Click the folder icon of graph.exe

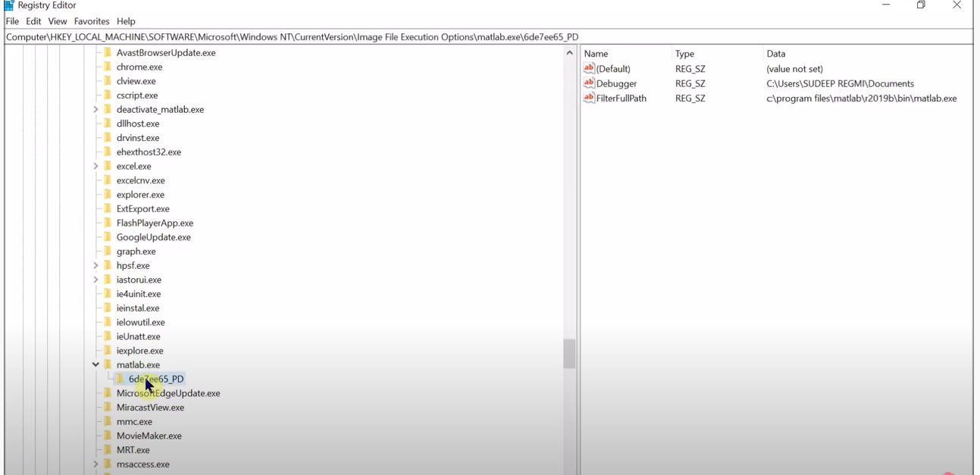tap(108, 252)
